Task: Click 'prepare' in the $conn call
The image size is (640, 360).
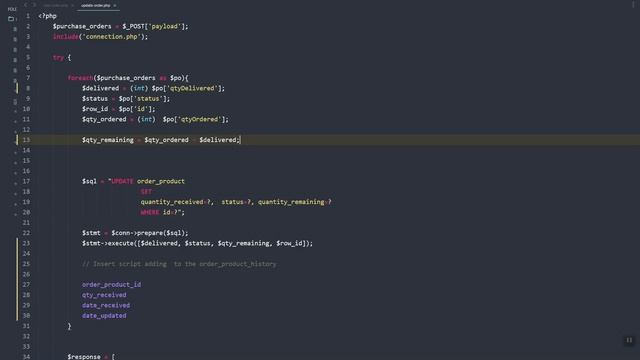Action: coord(150,233)
